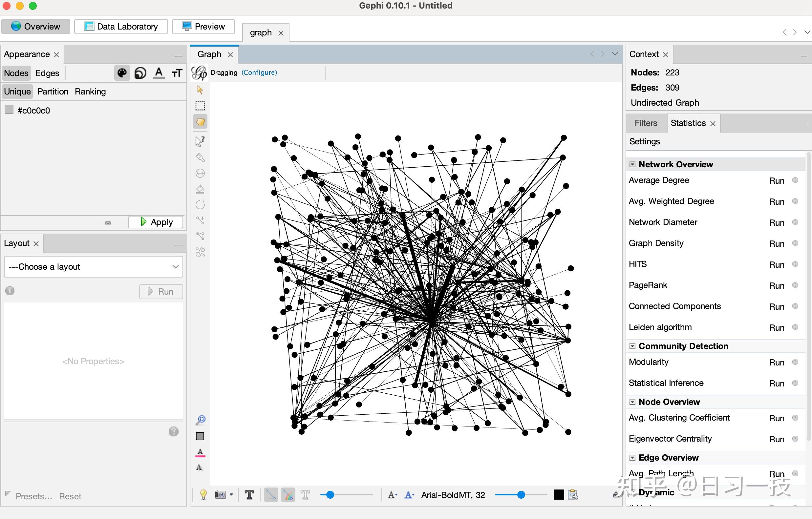
Task: Collapse the Community Detection section
Action: [632, 346]
